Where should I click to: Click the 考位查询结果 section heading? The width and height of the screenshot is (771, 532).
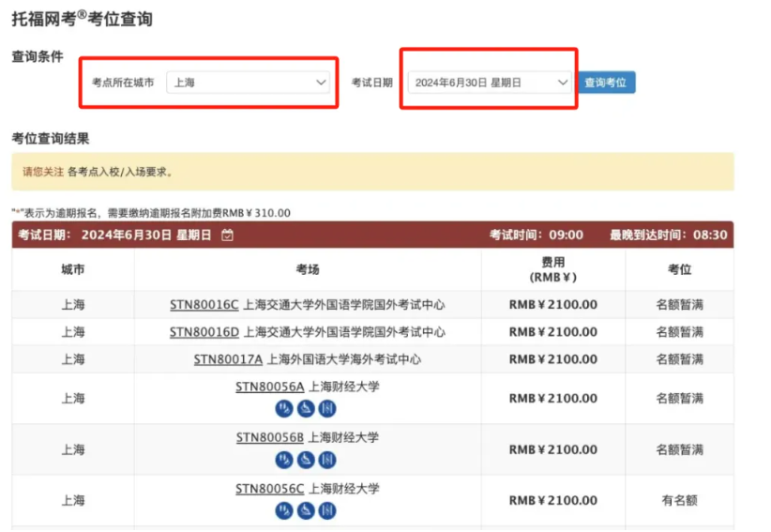pyautogui.click(x=51, y=139)
